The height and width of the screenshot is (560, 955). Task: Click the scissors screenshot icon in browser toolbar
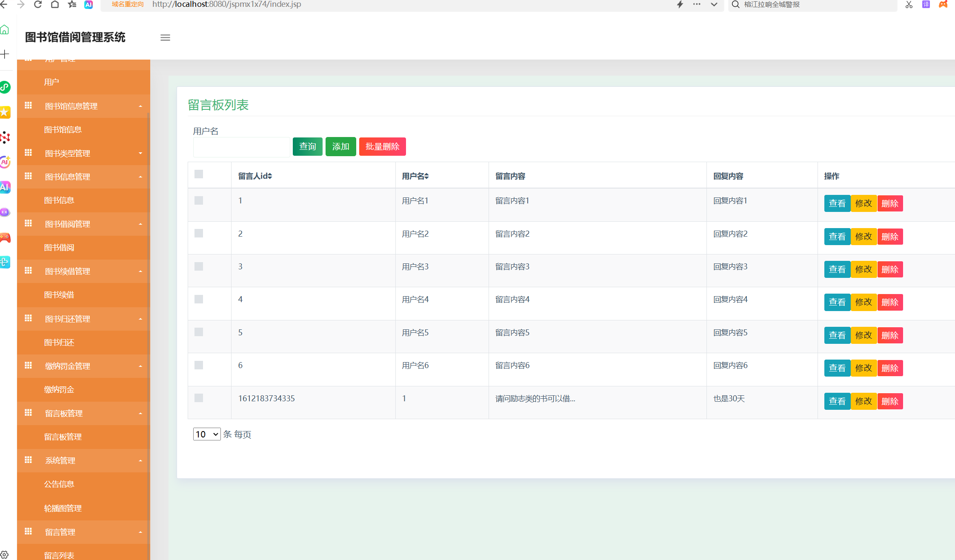[x=909, y=5]
